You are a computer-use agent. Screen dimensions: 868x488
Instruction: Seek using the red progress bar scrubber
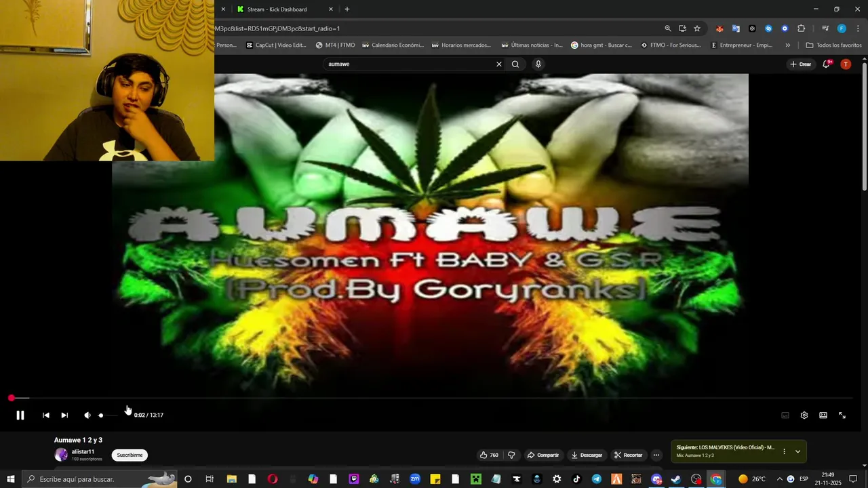pos(12,398)
